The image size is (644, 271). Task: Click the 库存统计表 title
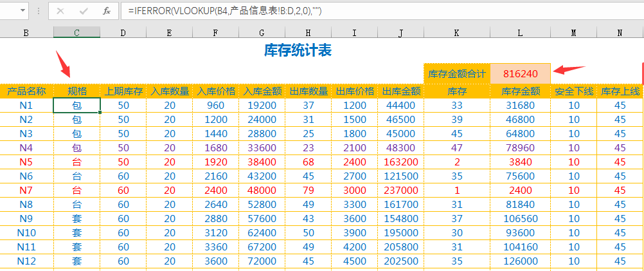pos(298,50)
